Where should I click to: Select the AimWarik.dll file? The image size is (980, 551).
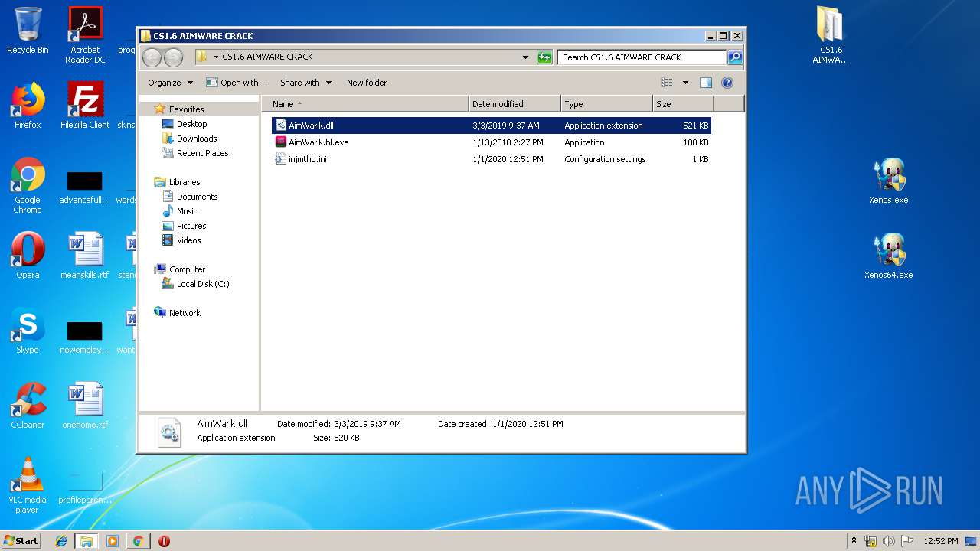[491, 126]
